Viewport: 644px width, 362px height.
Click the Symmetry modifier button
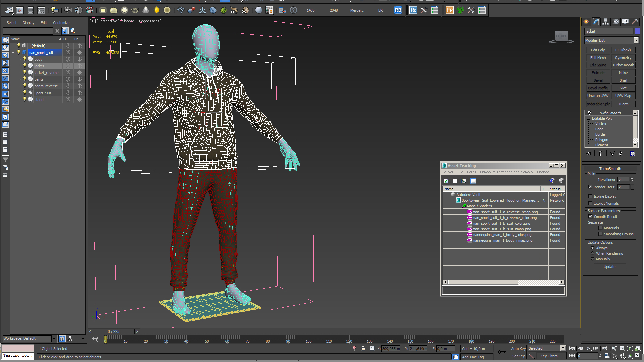click(x=623, y=58)
